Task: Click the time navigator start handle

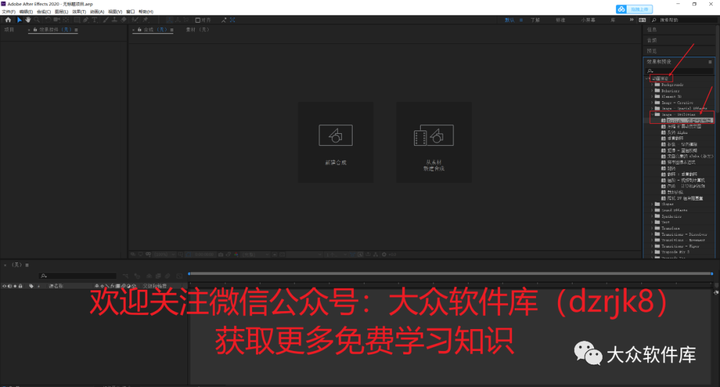Action: pyautogui.click(x=189, y=274)
